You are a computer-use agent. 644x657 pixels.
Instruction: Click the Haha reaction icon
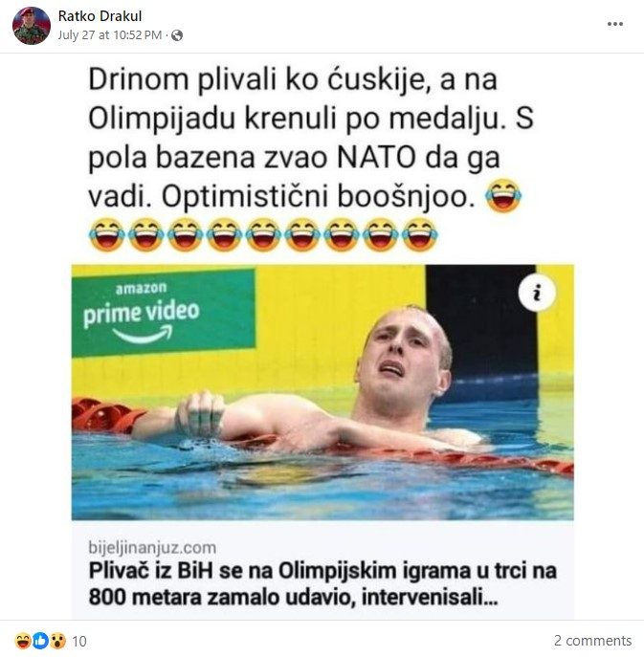coord(23,641)
